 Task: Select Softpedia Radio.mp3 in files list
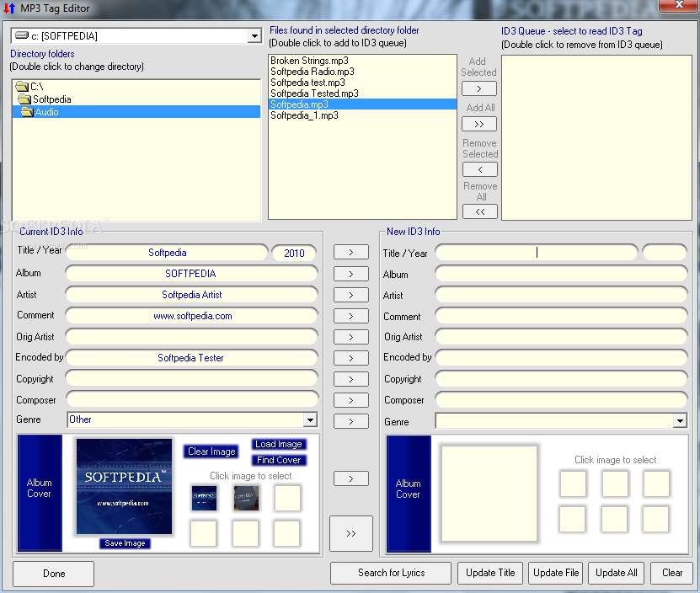pos(362,72)
